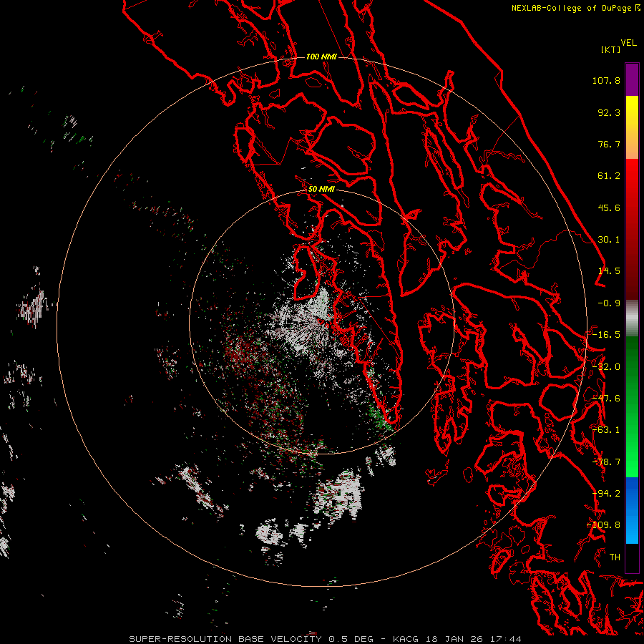644x644 pixels.
Task: Click the KACG station identifier in caption
Action: tap(406, 639)
